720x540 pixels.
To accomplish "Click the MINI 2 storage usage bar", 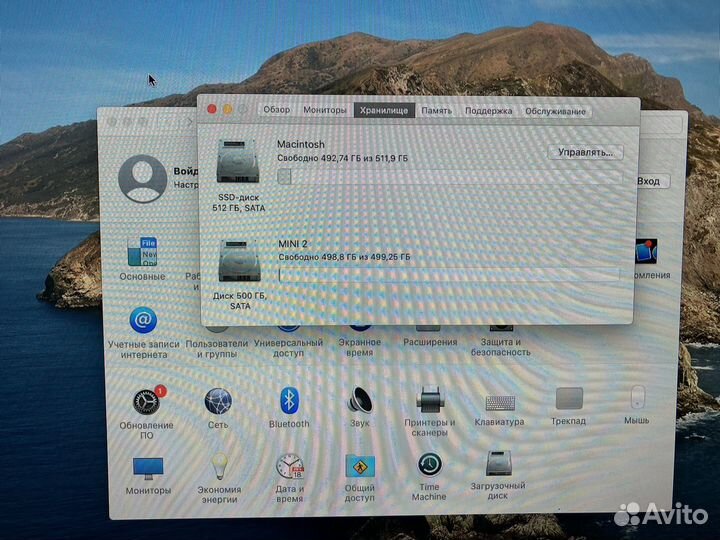I will (x=449, y=275).
